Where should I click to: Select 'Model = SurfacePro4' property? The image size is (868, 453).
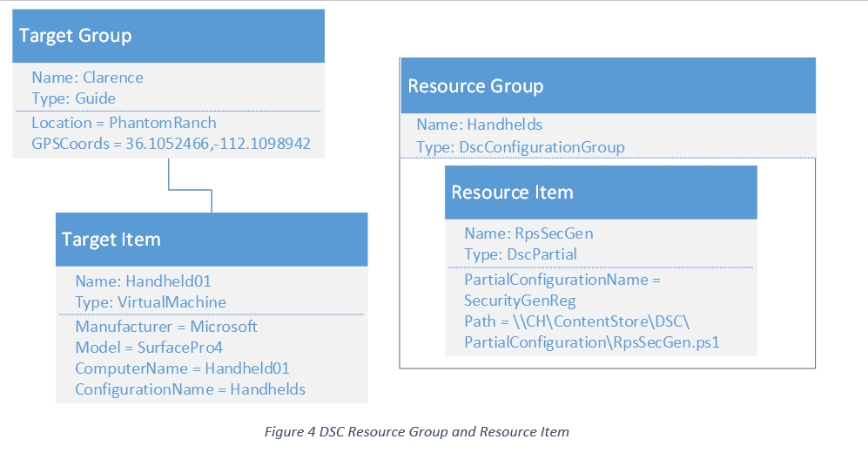151,348
